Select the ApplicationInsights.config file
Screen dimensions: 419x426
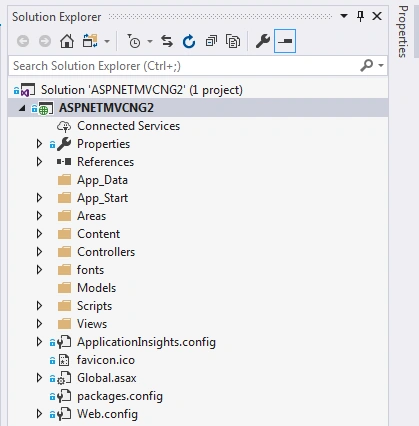146,342
